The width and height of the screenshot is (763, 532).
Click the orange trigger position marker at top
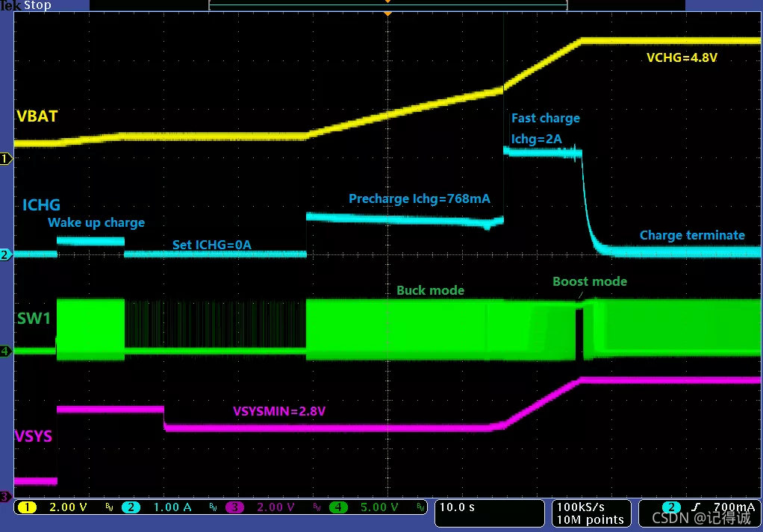(x=387, y=13)
